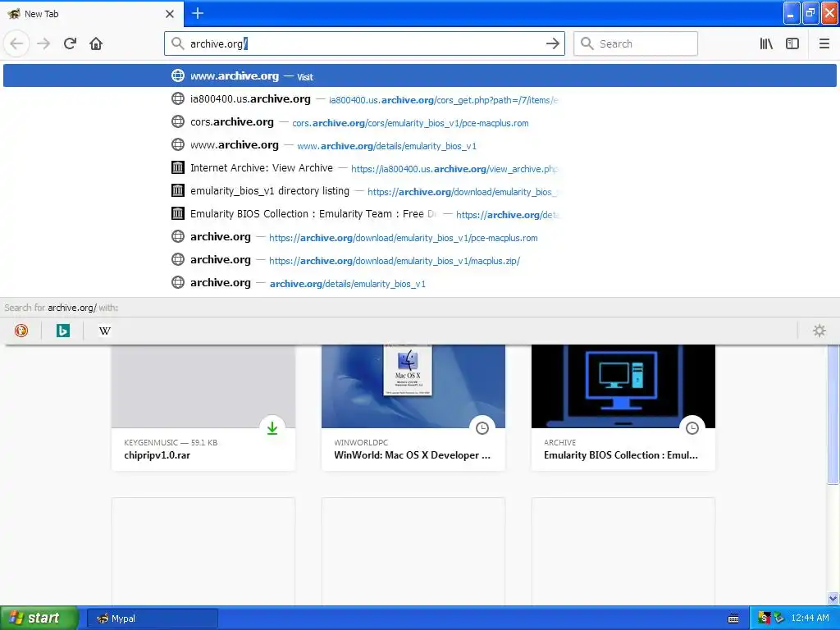
Task: Close the New Tab tab
Action: (x=170, y=14)
